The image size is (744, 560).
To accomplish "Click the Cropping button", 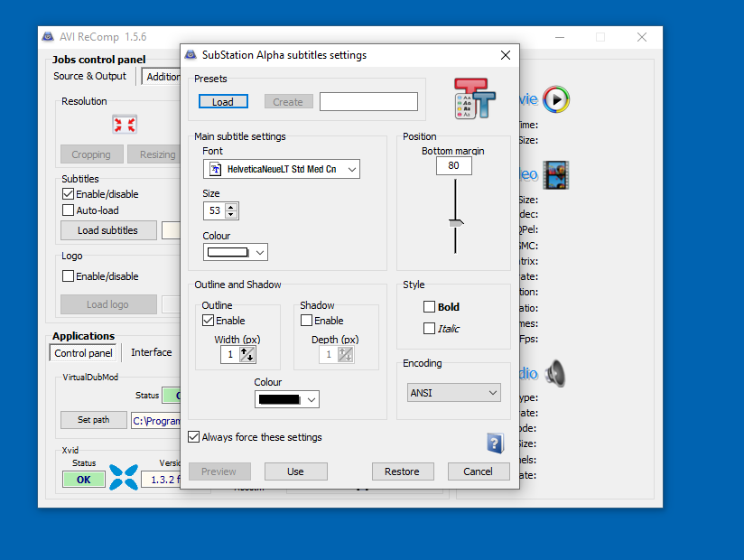I will coord(91,154).
